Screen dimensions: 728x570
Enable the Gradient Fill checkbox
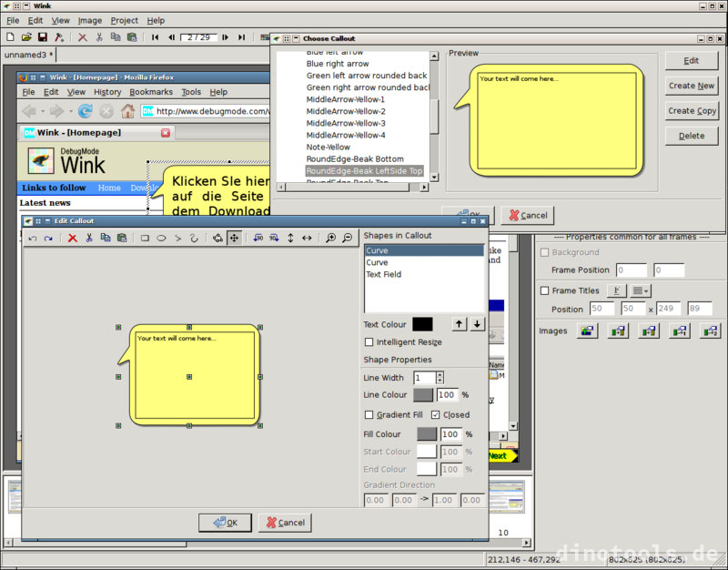tap(369, 415)
